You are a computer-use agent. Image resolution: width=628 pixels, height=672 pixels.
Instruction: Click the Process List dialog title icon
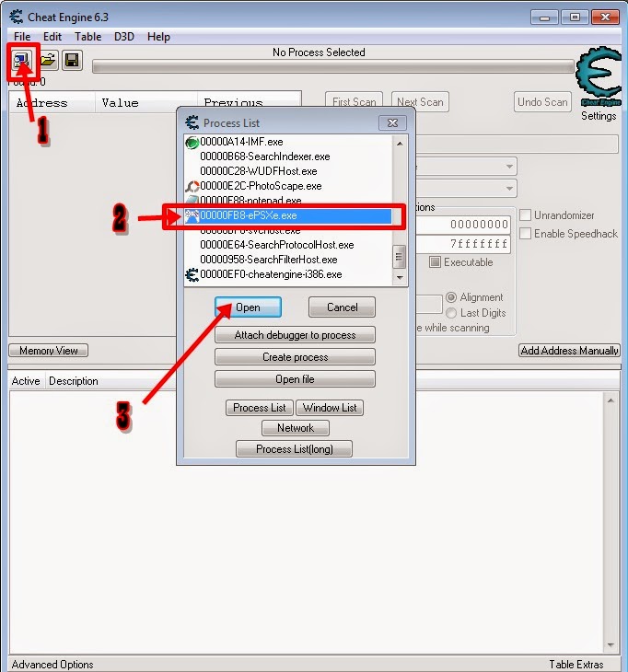click(192, 122)
